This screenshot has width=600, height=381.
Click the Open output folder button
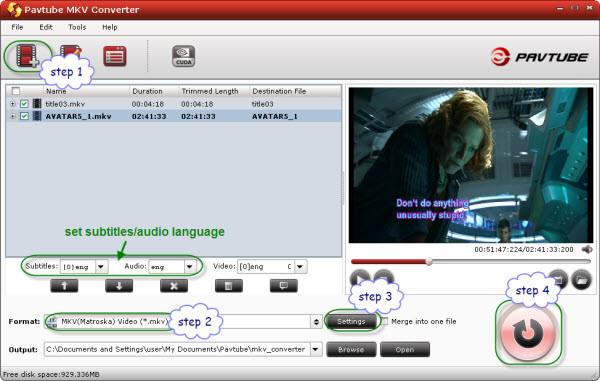point(404,349)
